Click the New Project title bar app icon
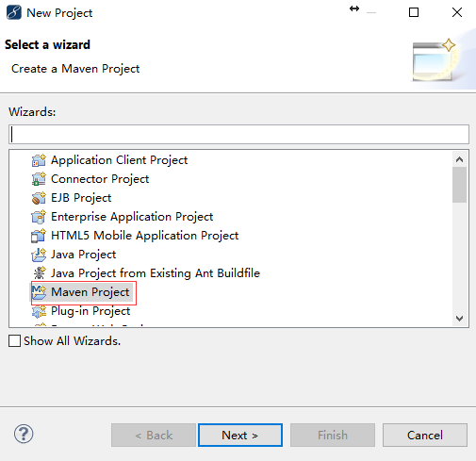This screenshot has width=476, height=461. [14, 12]
